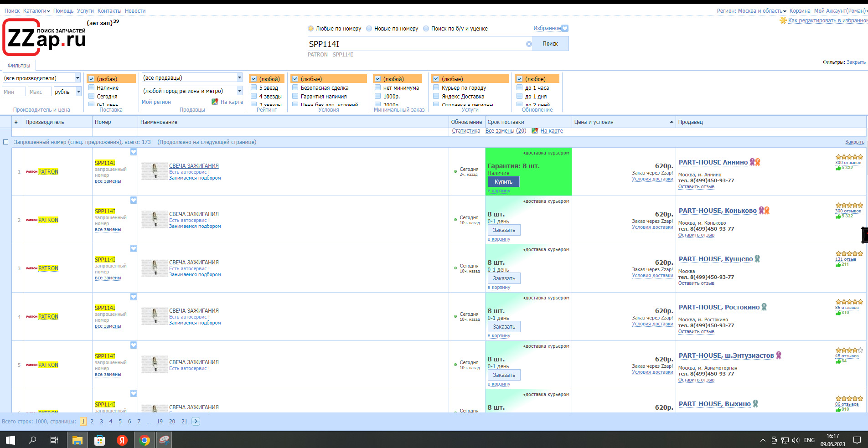Expand the Каталоги menu
This screenshot has width=868, height=448.
[36, 11]
